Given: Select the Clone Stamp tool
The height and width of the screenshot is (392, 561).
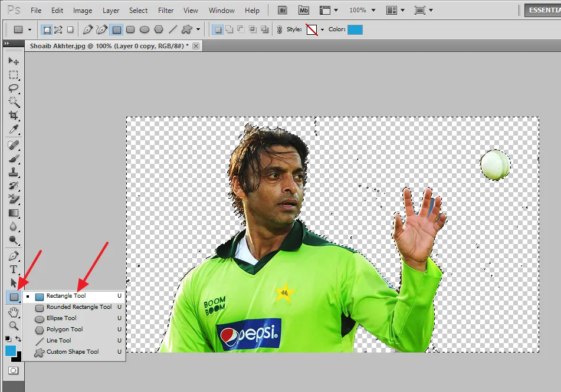Looking at the screenshot, I should pyautogui.click(x=14, y=172).
